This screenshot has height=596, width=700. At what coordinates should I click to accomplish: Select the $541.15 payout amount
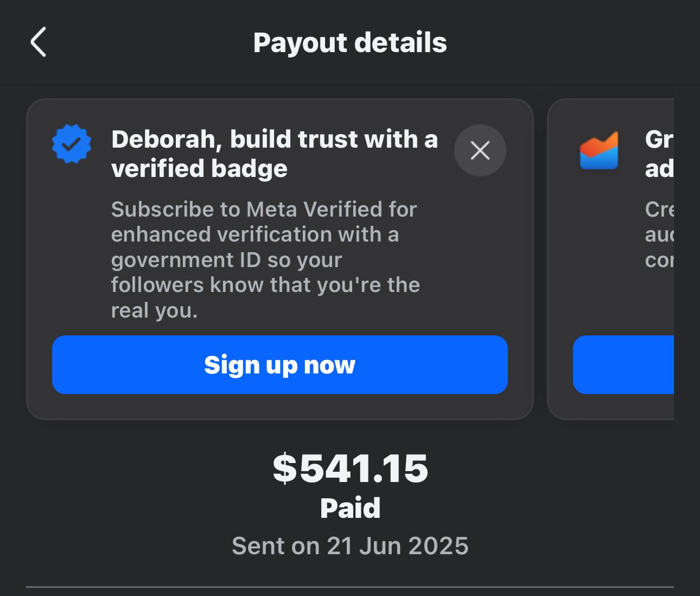click(350, 468)
